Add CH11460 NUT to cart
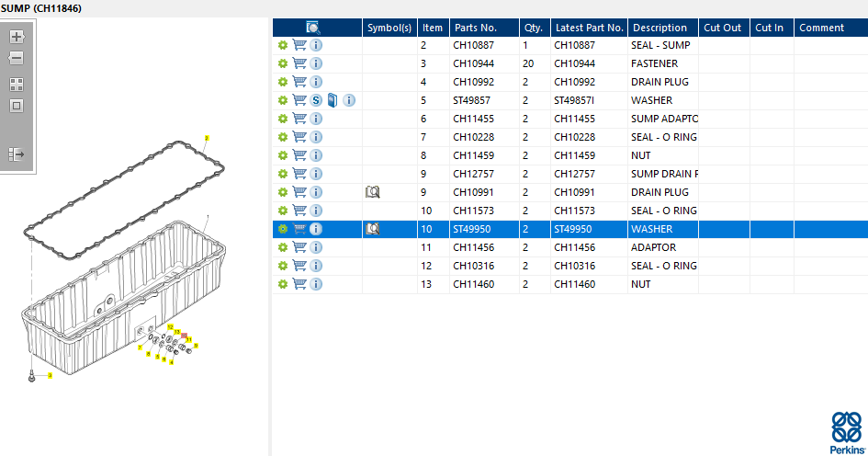Viewport: 868px width, 456px height. [299, 284]
